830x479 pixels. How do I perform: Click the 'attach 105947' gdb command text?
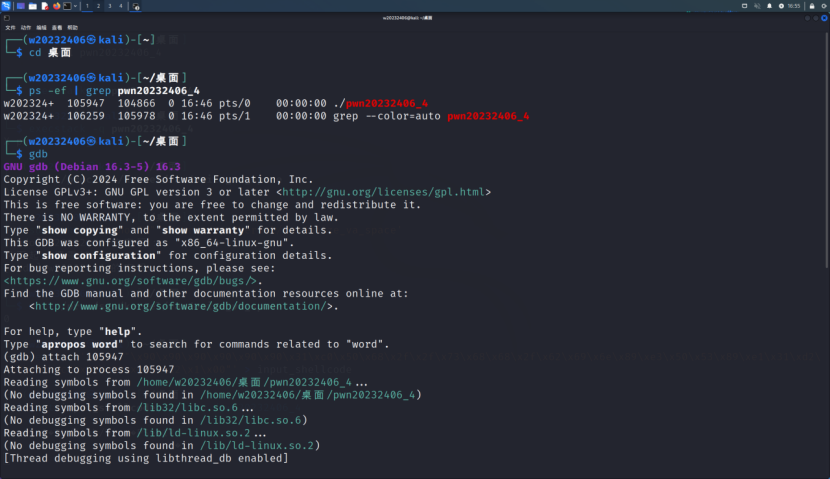[82, 357]
